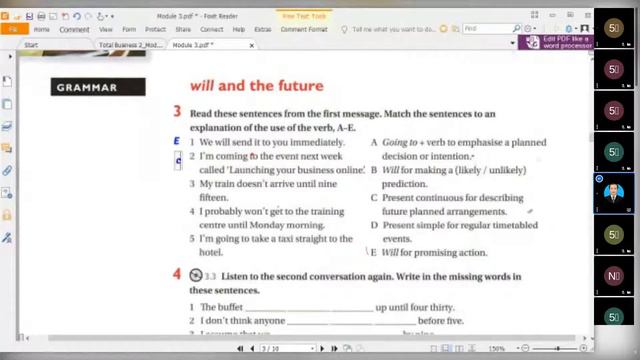This screenshot has width=640, height=360.
Task: Click the horizontal scrollbar under the document
Action: pos(311,338)
